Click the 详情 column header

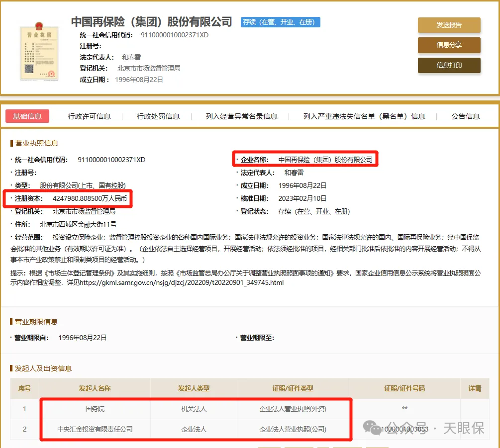[474, 388]
